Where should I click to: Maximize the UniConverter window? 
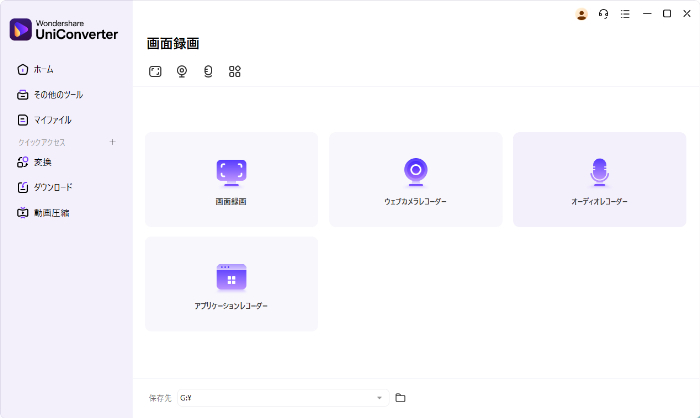667,14
